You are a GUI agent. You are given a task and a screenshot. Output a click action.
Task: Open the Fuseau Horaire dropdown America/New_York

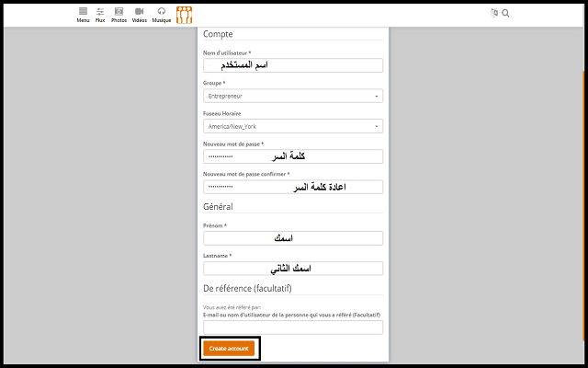293,126
